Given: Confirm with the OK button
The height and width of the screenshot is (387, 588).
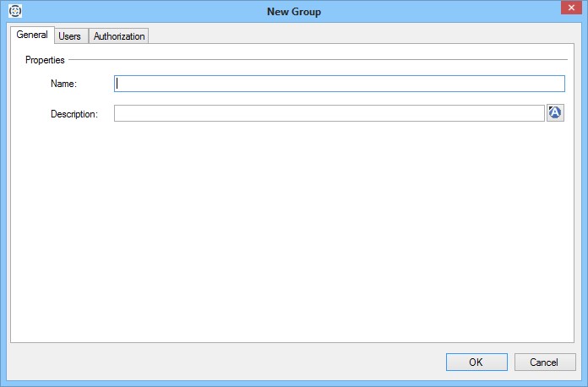Looking at the screenshot, I should coord(476,362).
